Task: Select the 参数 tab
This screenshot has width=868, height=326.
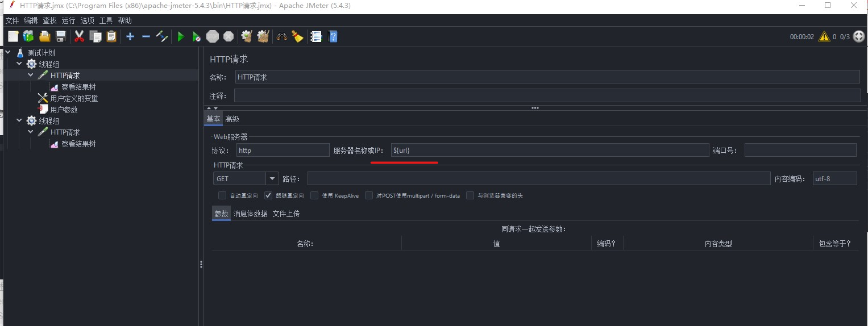Action: point(221,214)
